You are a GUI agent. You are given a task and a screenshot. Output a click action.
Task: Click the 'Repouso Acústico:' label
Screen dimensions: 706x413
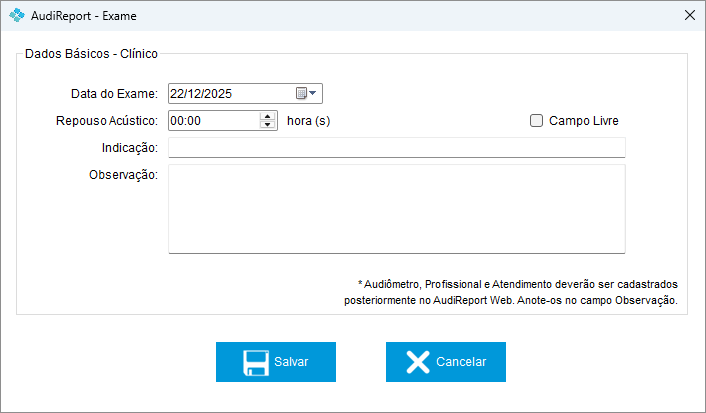(107, 121)
